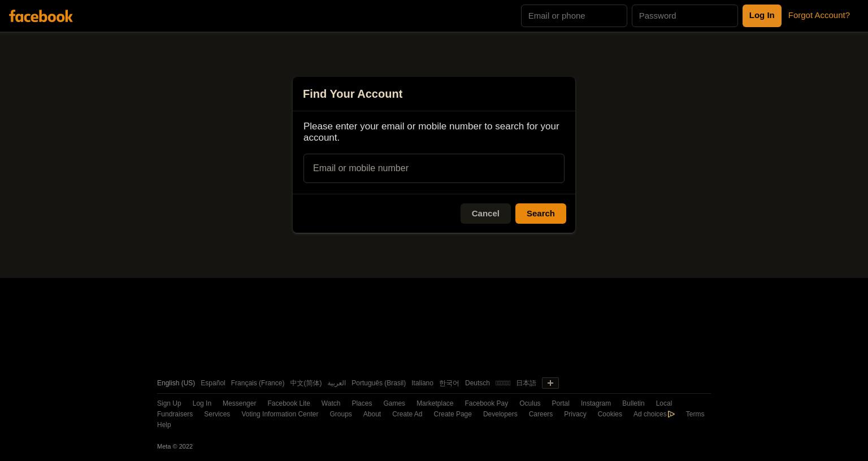Click the Search button
The width and height of the screenshot is (868, 461).
540,214
